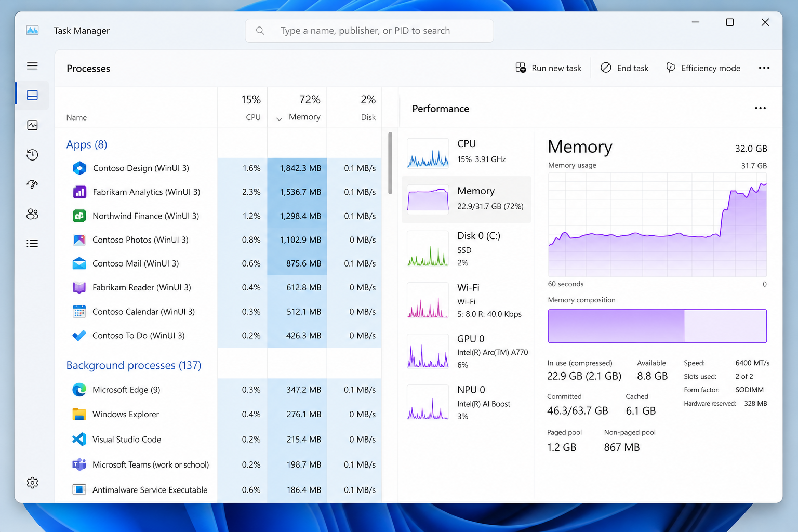Open the hamburger navigation menu
This screenshot has width=798, height=532.
[x=32, y=65]
